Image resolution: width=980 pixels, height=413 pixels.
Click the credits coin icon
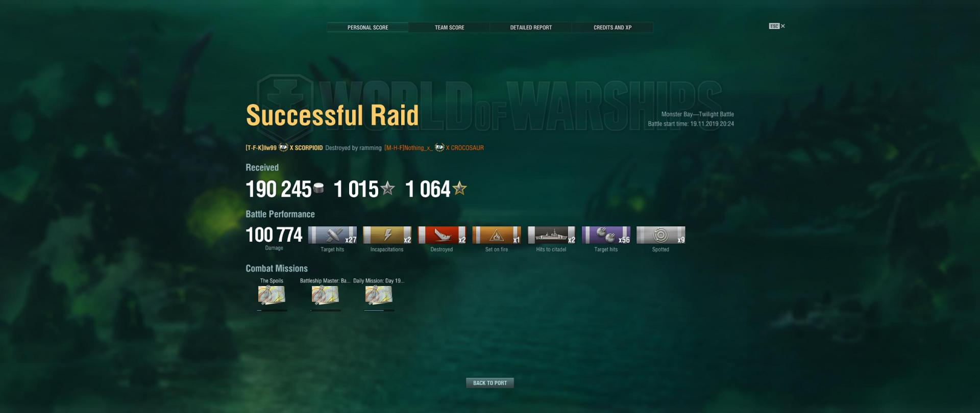[x=318, y=188]
